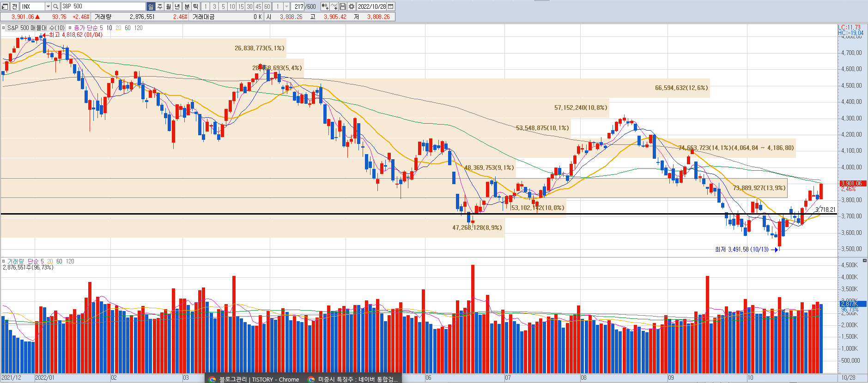Click the line chart tool icon
This screenshot has width=868, height=383.
pos(334,6)
